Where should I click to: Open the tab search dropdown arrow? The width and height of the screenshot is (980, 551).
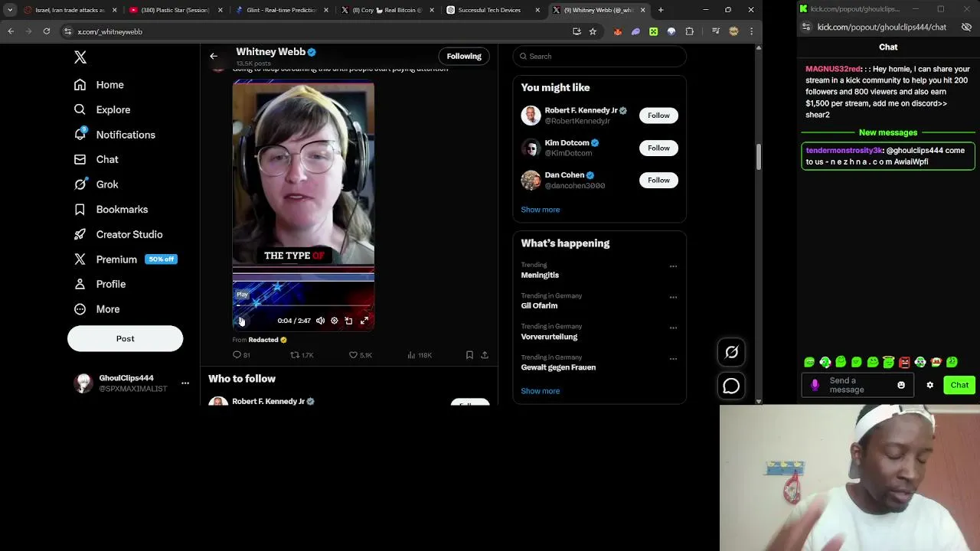coord(10,10)
